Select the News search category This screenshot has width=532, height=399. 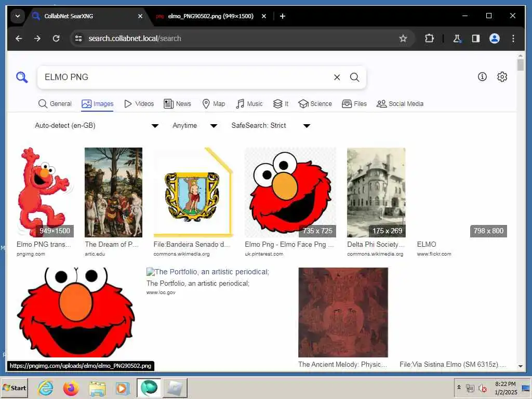[178, 104]
